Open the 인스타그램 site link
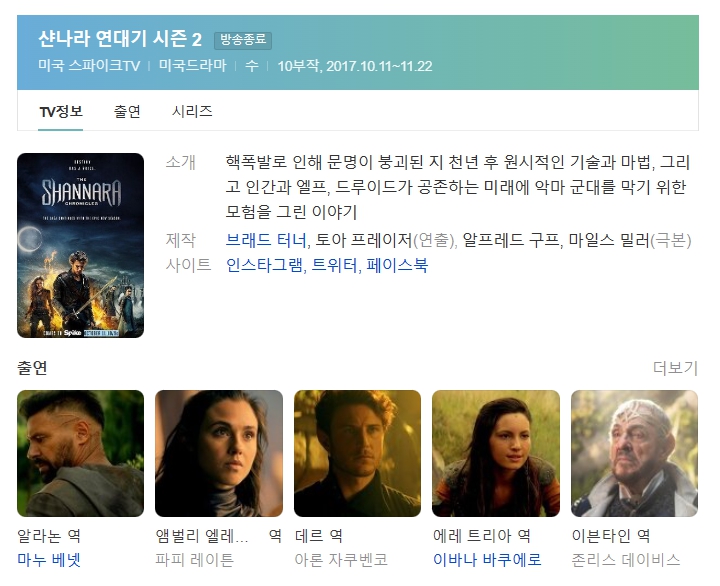This screenshot has width=720, height=586. [x=264, y=265]
